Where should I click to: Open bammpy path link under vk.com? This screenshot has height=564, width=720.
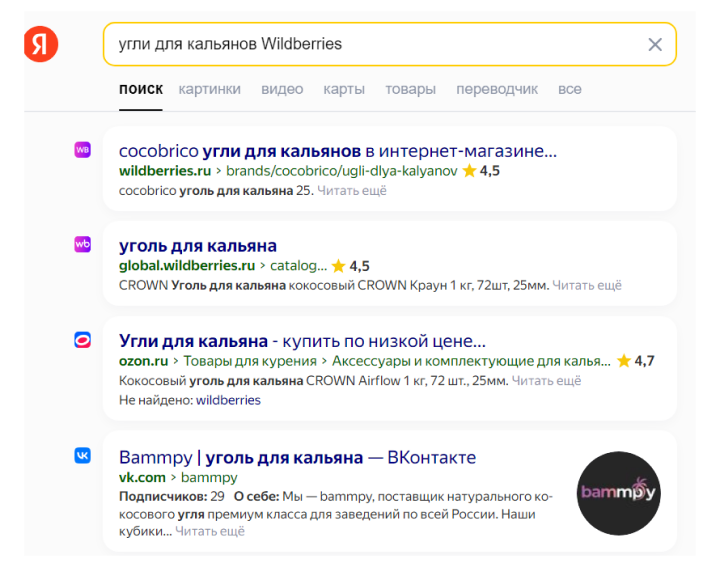(x=209, y=478)
